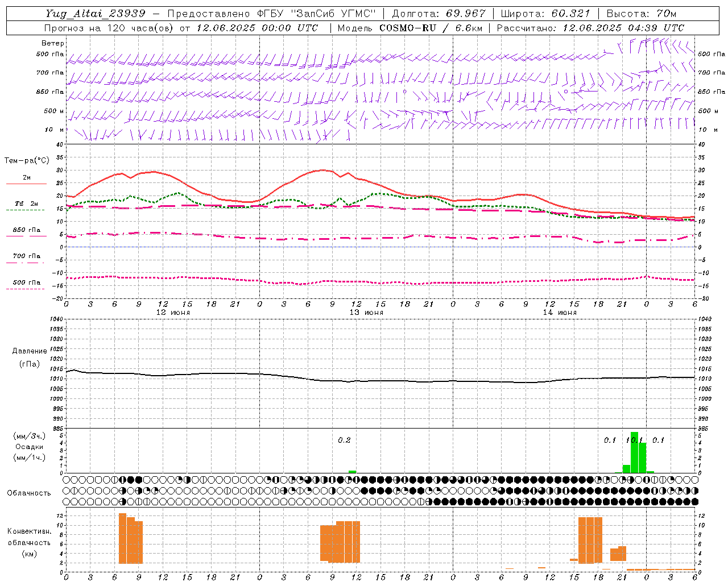Click the small green bar under 0.2
Viewport: 728px width, 582px height.
353,471
